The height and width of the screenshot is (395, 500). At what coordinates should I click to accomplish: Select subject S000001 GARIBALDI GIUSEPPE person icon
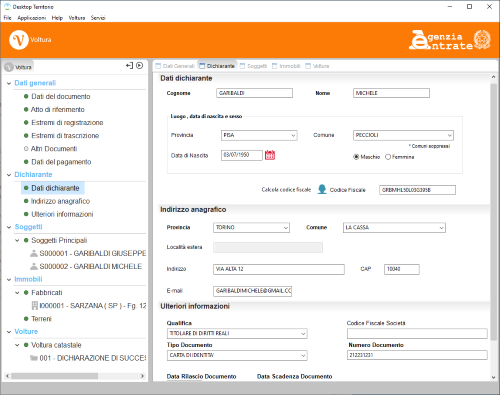(34, 253)
